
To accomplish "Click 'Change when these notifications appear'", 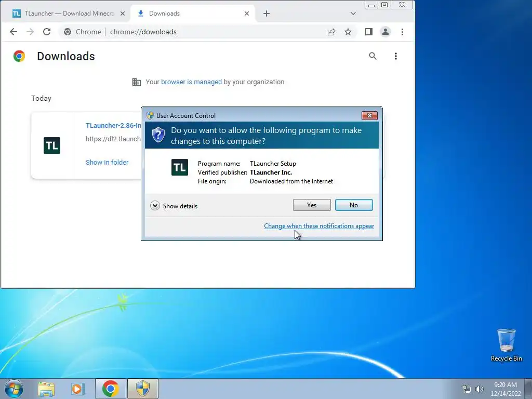I will [319, 226].
